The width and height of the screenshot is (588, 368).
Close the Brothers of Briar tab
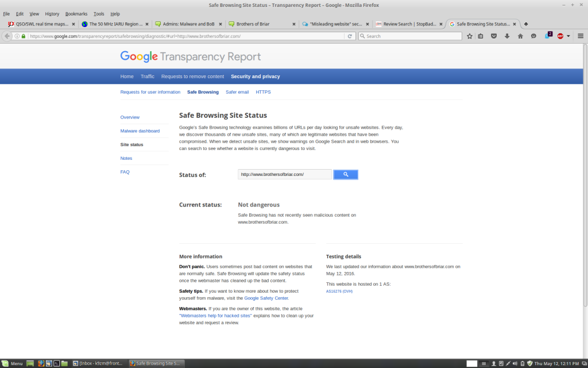coord(293,24)
